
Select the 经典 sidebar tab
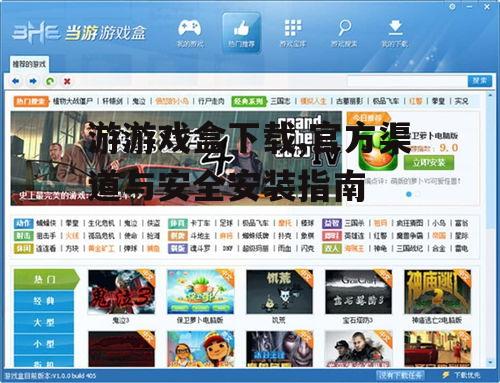click(44, 301)
